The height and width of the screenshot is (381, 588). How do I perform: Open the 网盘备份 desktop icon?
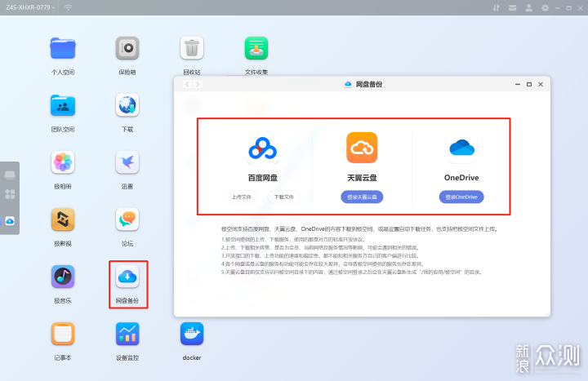pyautogui.click(x=127, y=277)
